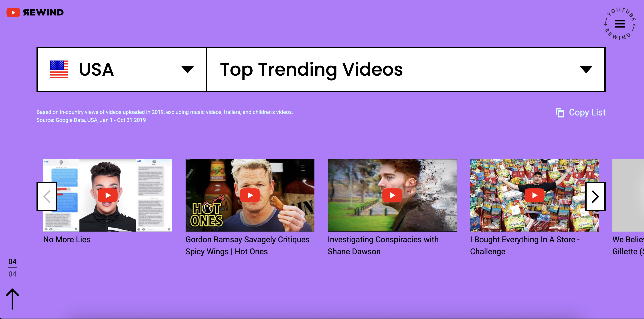This screenshot has width=644, height=319.
Task: Open the No More Lies title link
Action: pyautogui.click(x=67, y=239)
